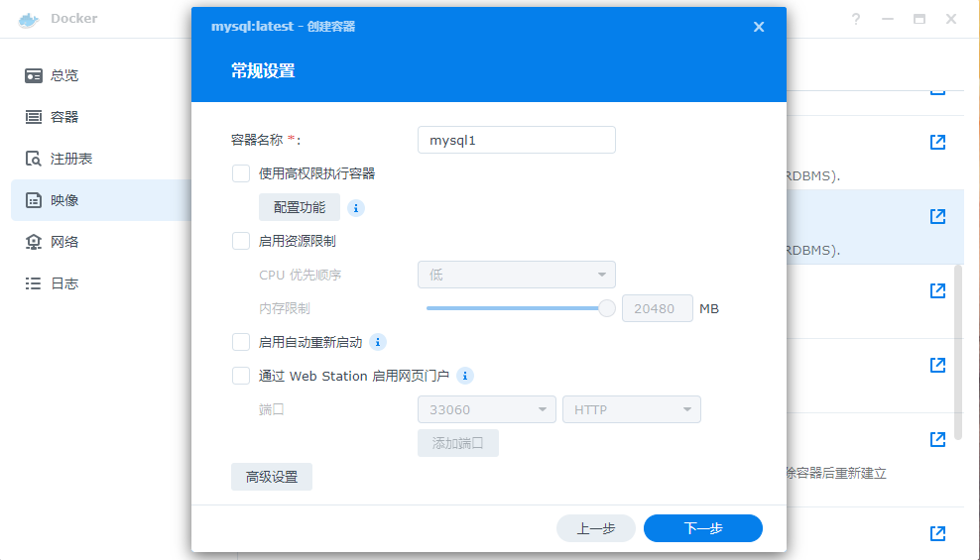The image size is (980, 560).
Task: Click the 内存限制 slider handle
Action: coord(606,308)
